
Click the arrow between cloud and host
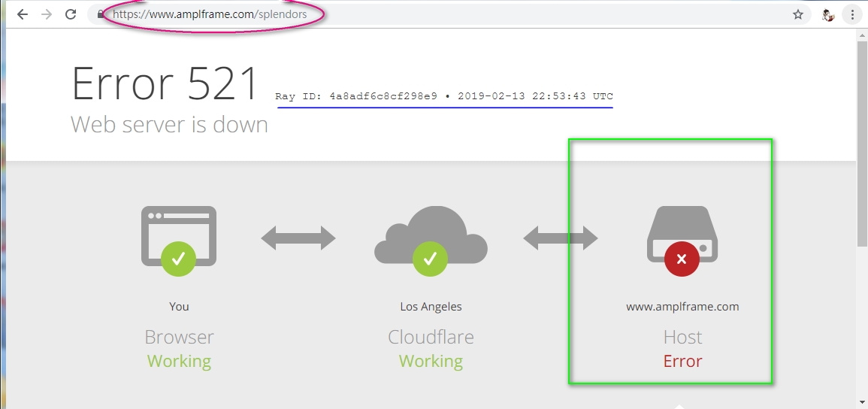coord(560,238)
